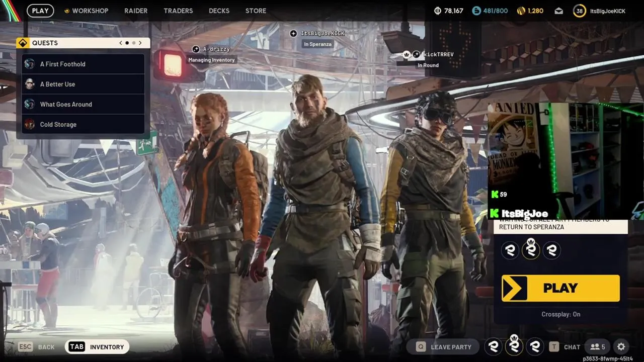This screenshot has height=362, width=644.
Task: Go to previous quests page arrow
Action: pos(121,43)
